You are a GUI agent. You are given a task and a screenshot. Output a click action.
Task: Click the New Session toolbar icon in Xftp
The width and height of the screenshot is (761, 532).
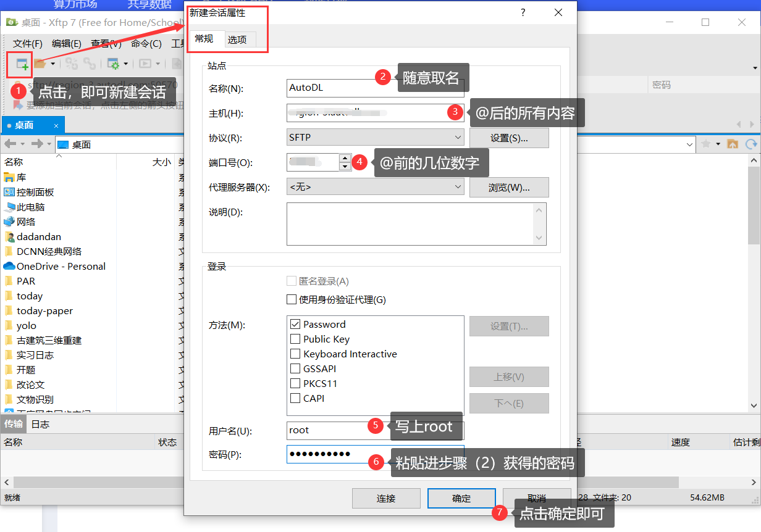click(22, 64)
